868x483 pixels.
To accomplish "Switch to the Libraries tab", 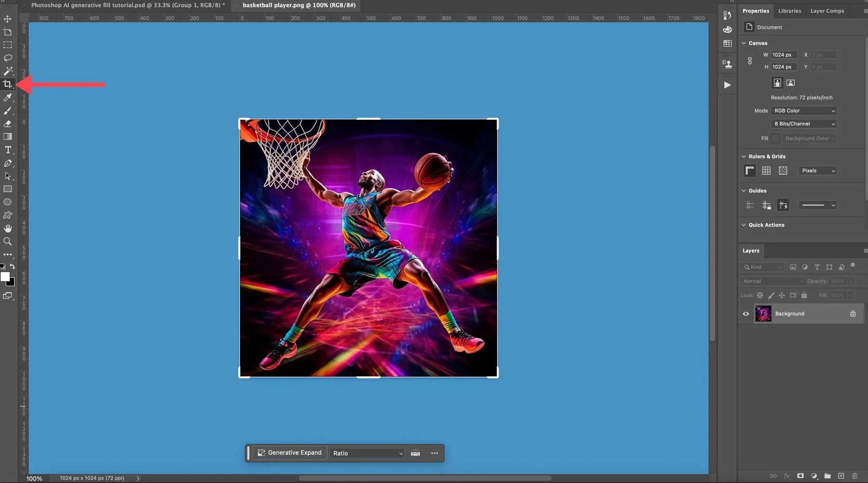I will click(x=790, y=11).
